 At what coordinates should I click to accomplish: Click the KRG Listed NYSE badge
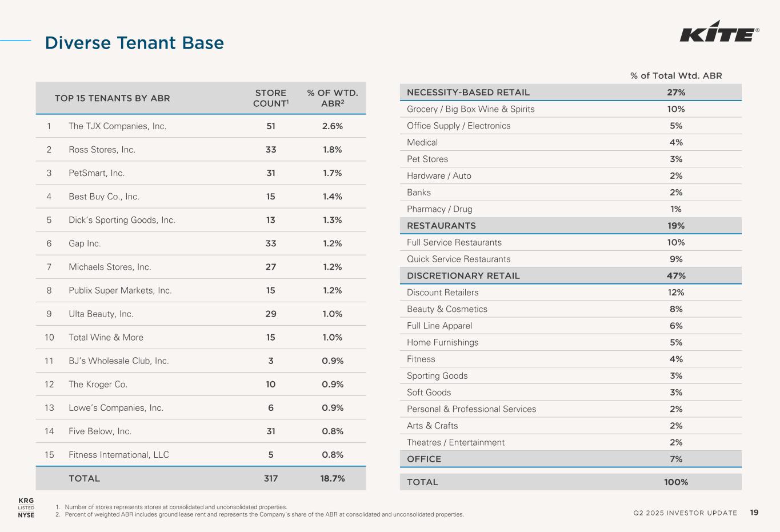coord(26,507)
